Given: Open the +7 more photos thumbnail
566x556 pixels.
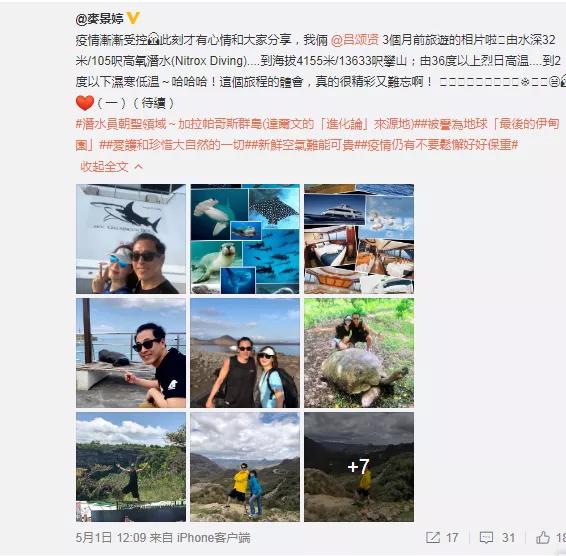Looking at the screenshot, I should point(359,467).
